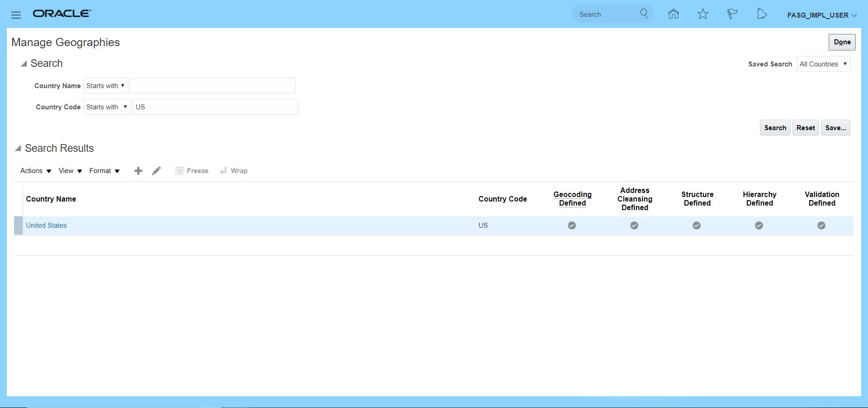This screenshot has width=868, height=408.
Task: Open the United States link
Action: pos(46,225)
